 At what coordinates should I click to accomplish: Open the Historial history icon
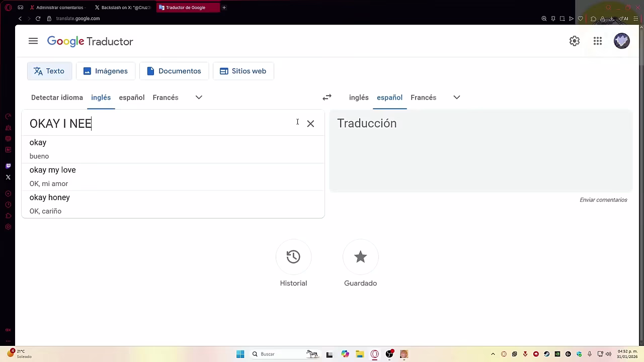click(293, 257)
